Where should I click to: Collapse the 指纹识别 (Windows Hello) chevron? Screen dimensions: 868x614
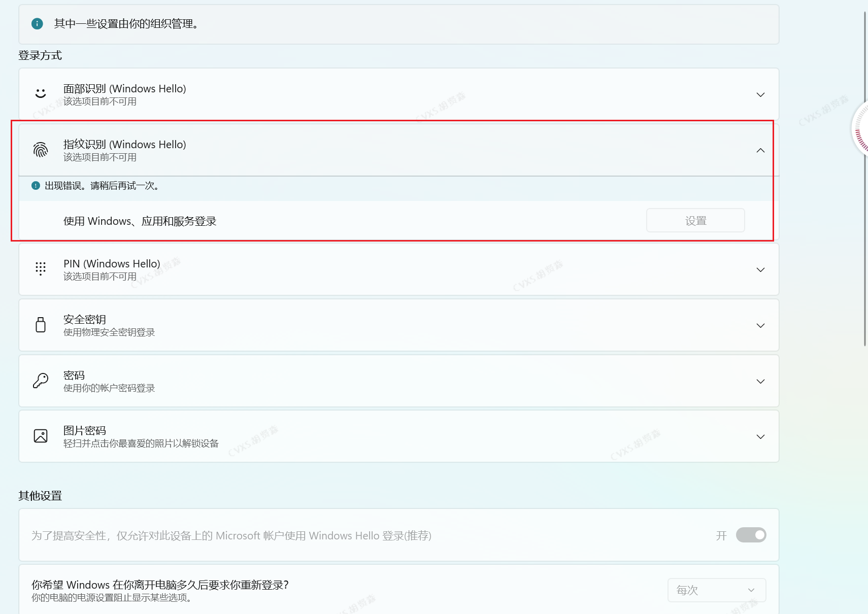[x=760, y=150]
